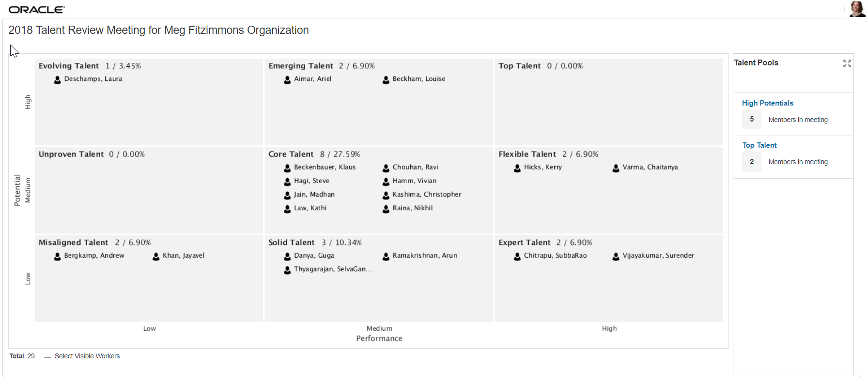The width and height of the screenshot is (868, 384).
Task: Select worker Jain, Madhan
Action: [x=314, y=195]
